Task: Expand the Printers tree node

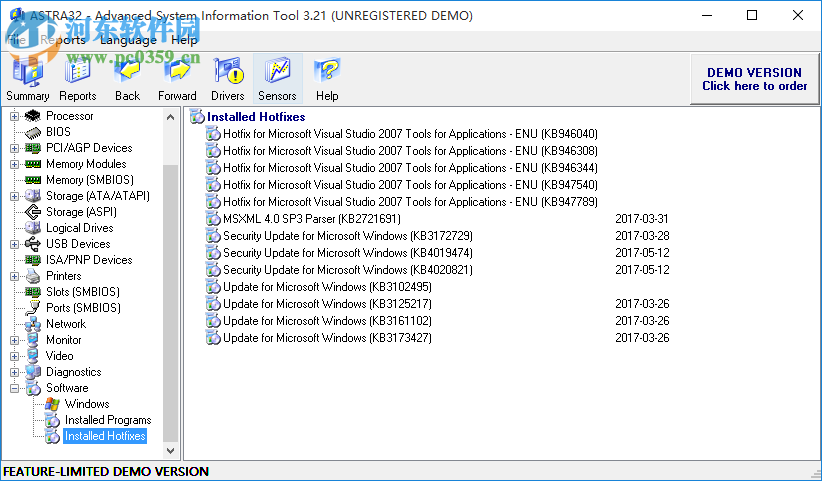Action: pos(15,276)
